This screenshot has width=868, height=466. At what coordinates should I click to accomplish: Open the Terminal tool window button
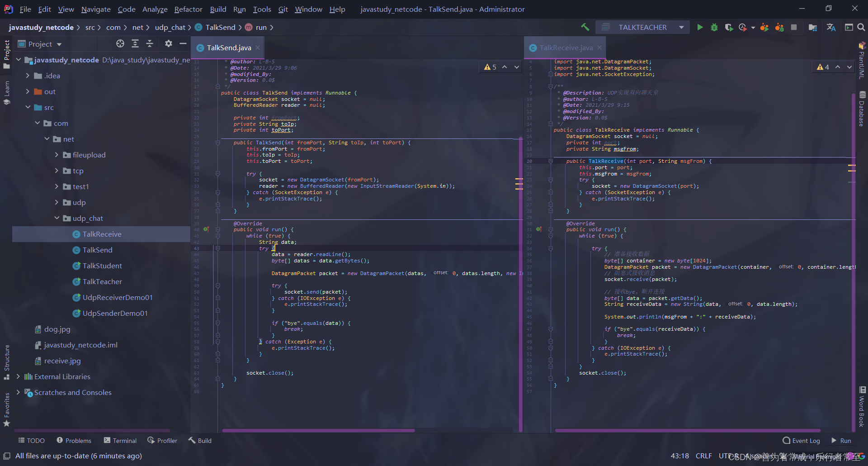[120, 441]
